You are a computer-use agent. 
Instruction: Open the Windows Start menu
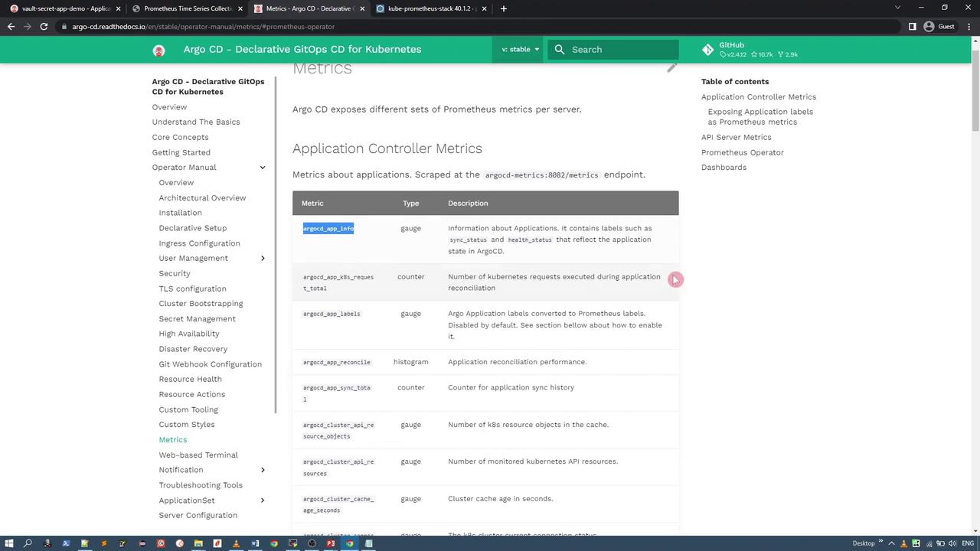tap(9, 543)
